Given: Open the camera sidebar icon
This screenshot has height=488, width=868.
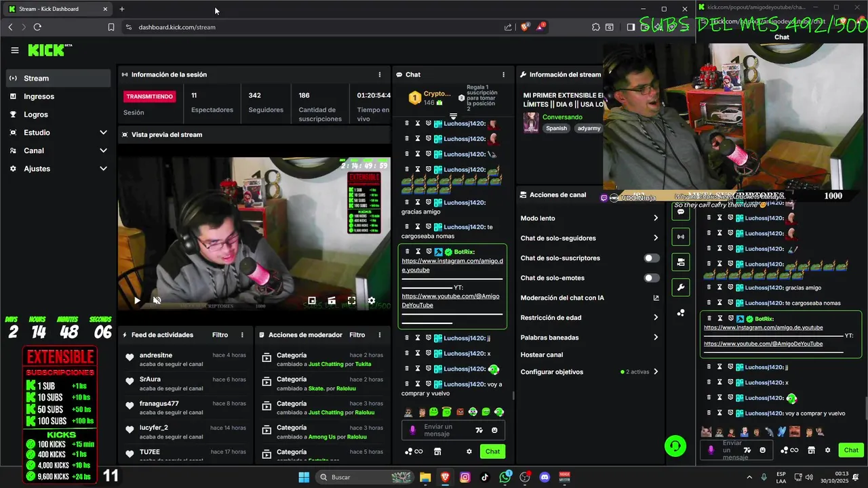Looking at the screenshot, I should tap(681, 262).
